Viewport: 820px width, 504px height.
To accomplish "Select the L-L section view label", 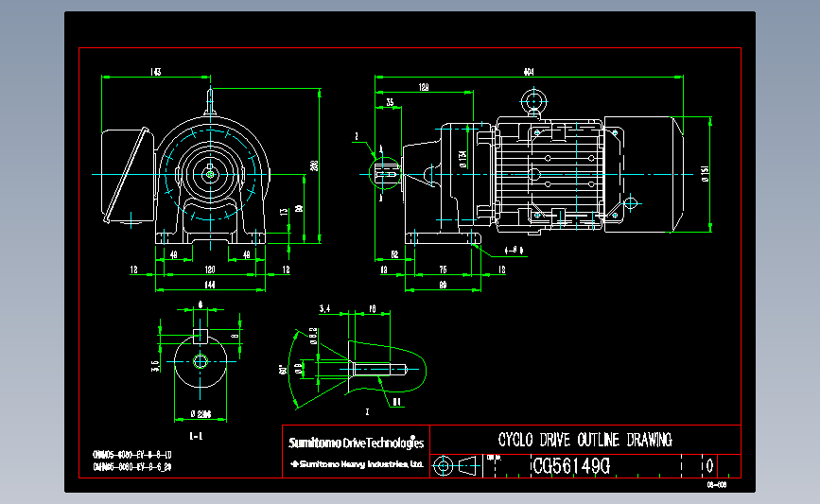I will [196, 436].
